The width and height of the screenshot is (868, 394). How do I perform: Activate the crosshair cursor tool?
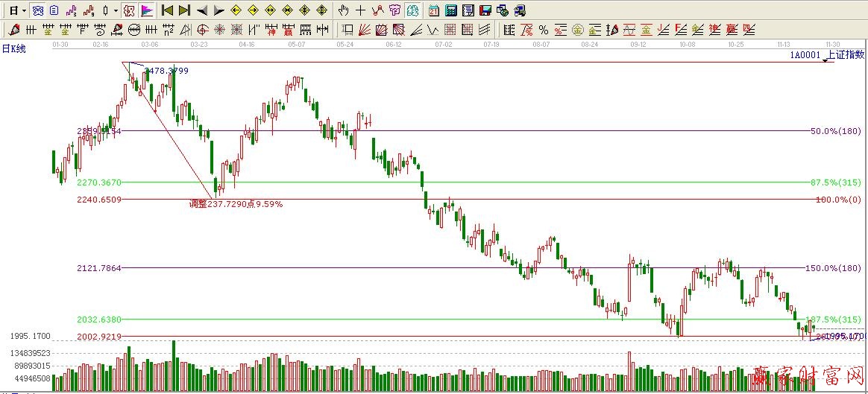pyautogui.click(x=360, y=10)
